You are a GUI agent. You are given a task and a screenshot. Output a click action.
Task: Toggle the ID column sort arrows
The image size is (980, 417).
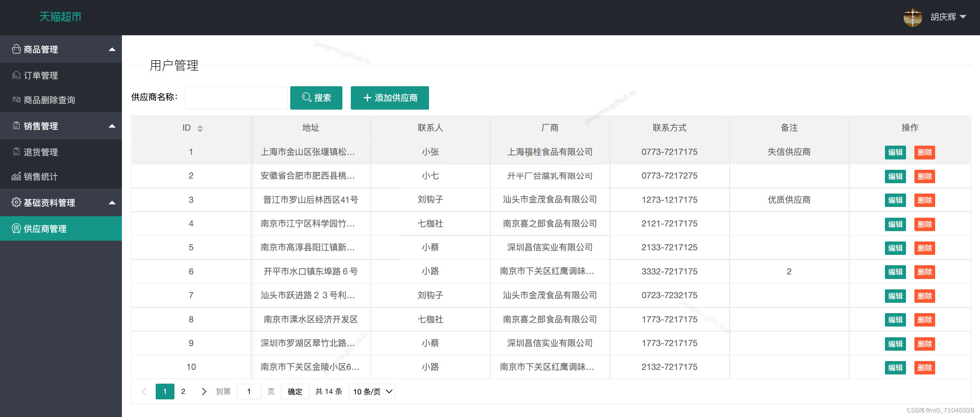click(x=199, y=128)
